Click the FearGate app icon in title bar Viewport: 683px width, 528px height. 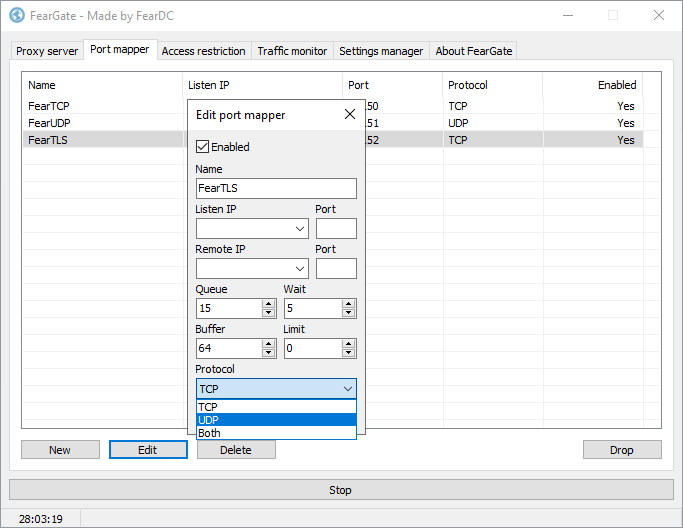[17, 16]
